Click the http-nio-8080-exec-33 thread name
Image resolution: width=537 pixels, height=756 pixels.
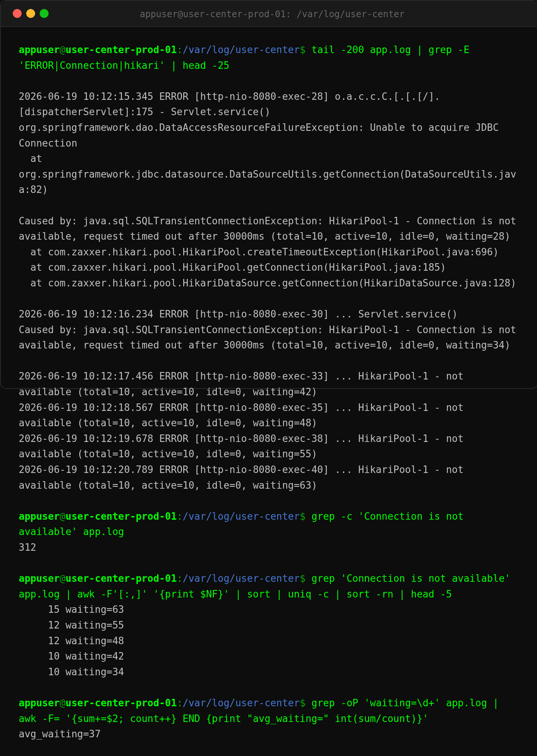(x=261, y=377)
